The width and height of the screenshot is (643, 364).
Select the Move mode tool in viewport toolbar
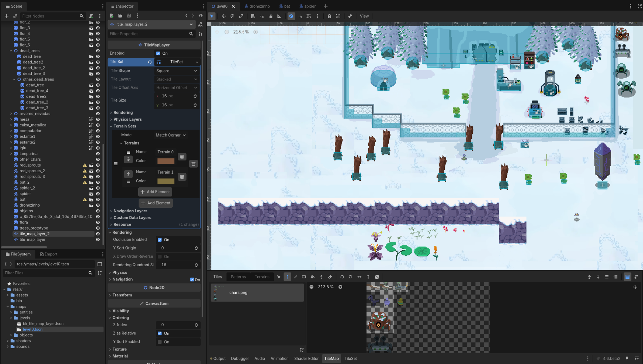tap(223, 16)
